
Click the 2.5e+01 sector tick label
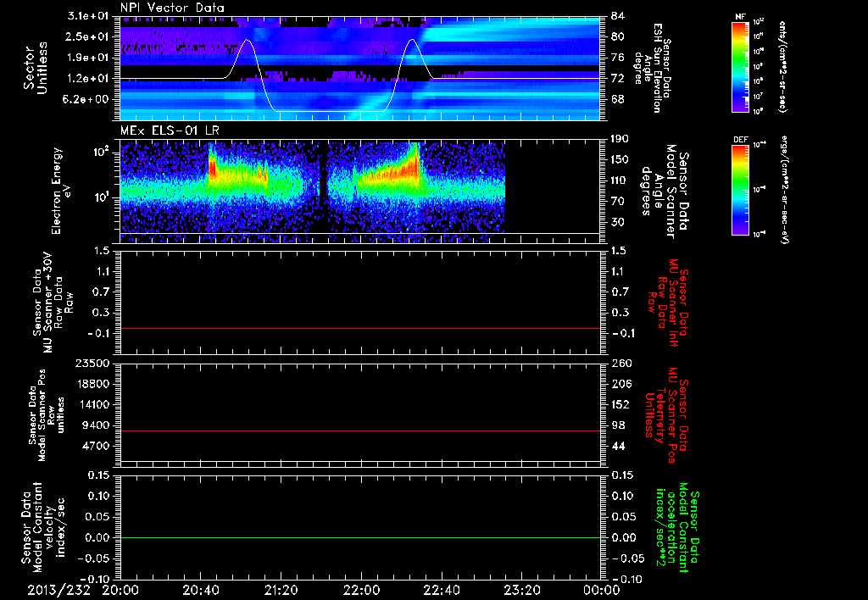coord(88,36)
